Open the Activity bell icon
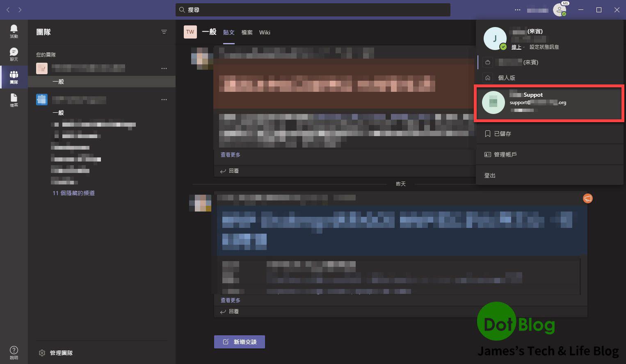Viewport: 626px width, 364px height. 14,31
